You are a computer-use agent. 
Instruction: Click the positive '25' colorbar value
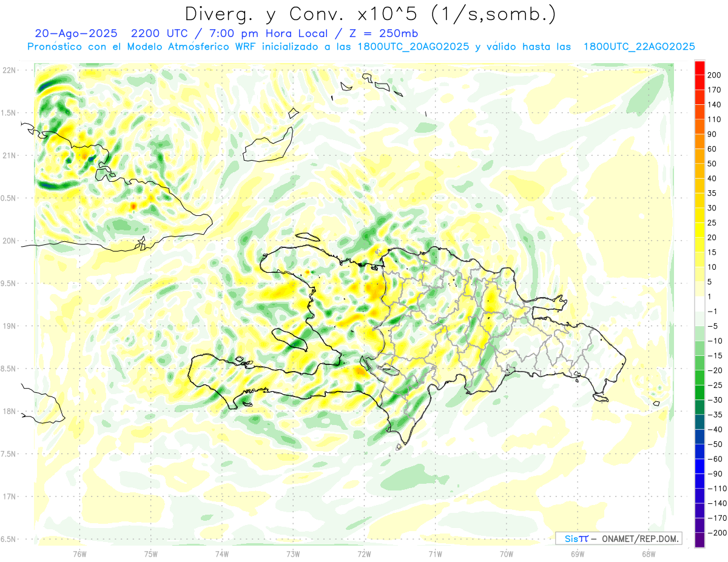[x=712, y=222]
